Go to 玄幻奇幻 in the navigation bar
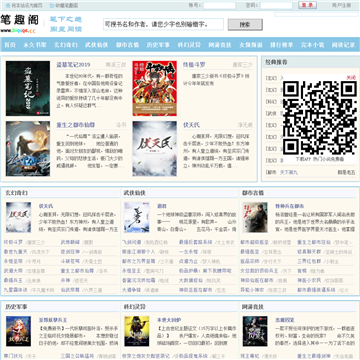Screen dimensions: 360x360 (x=66, y=45)
